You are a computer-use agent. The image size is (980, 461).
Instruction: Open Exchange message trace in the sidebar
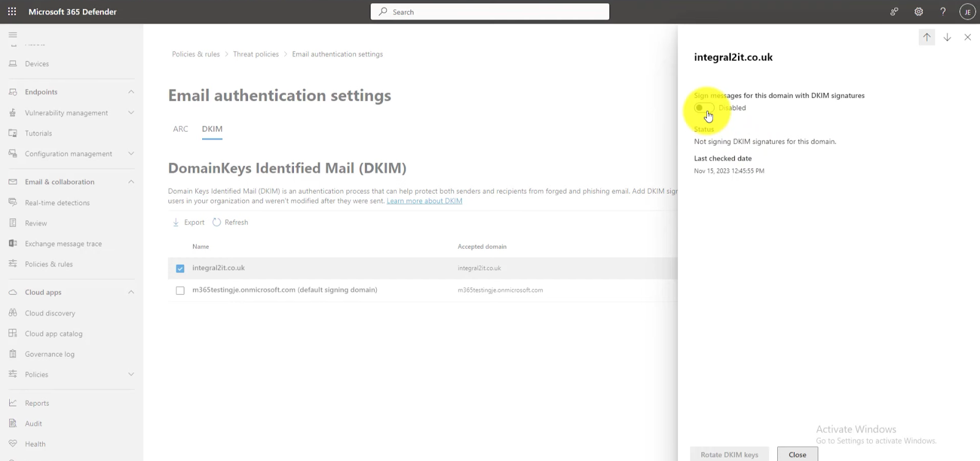point(64,244)
